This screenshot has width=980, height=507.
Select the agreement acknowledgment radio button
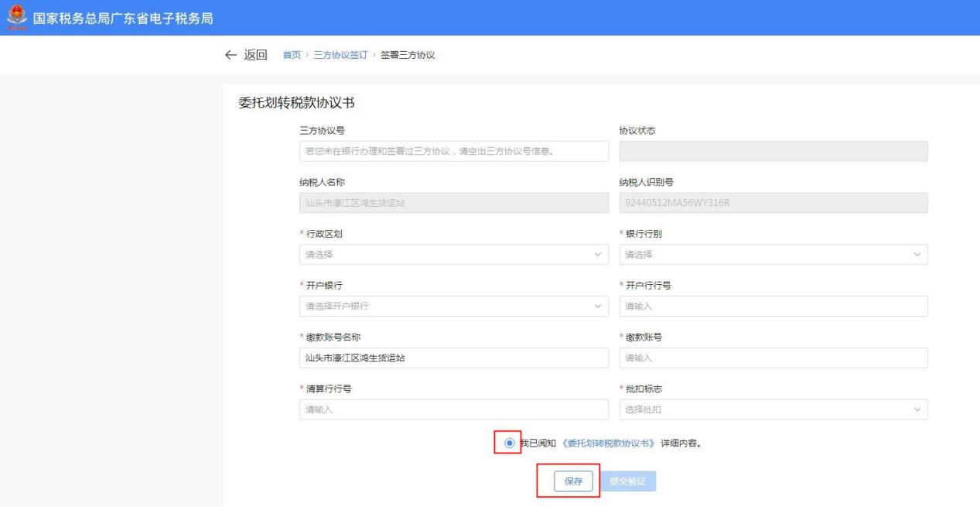(x=509, y=443)
